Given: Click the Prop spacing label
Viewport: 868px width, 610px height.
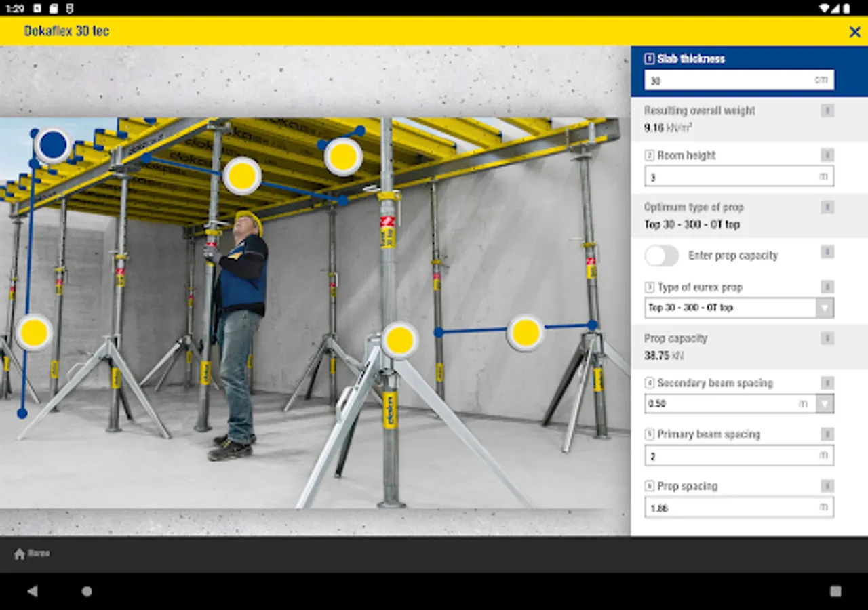Looking at the screenshot, I should click(687, 486).
